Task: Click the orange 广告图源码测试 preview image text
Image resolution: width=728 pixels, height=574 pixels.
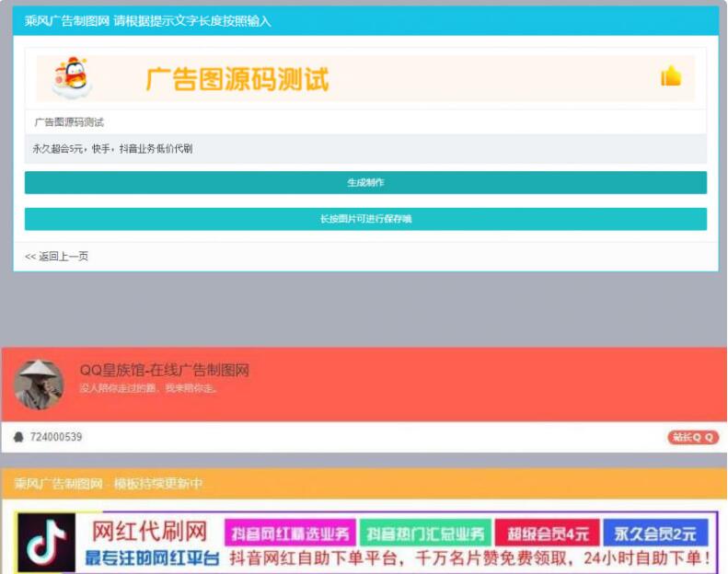Action: point(237,79)
